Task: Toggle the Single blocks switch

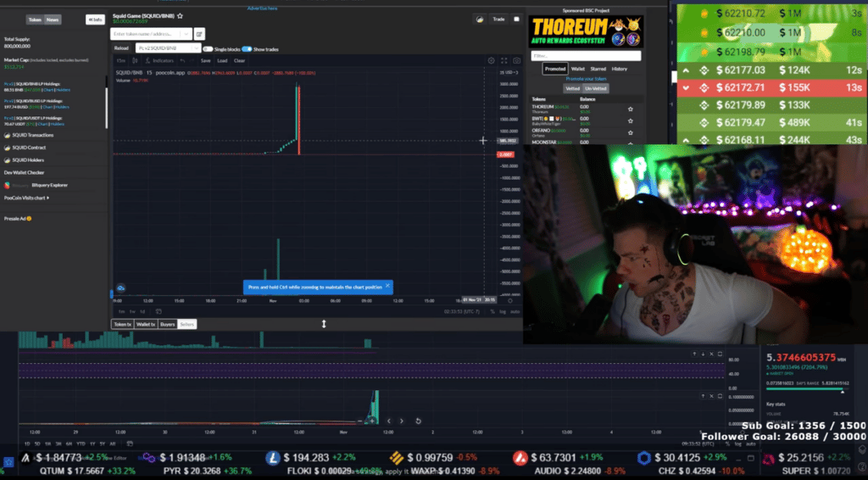Action: click(x=208, y=48)
